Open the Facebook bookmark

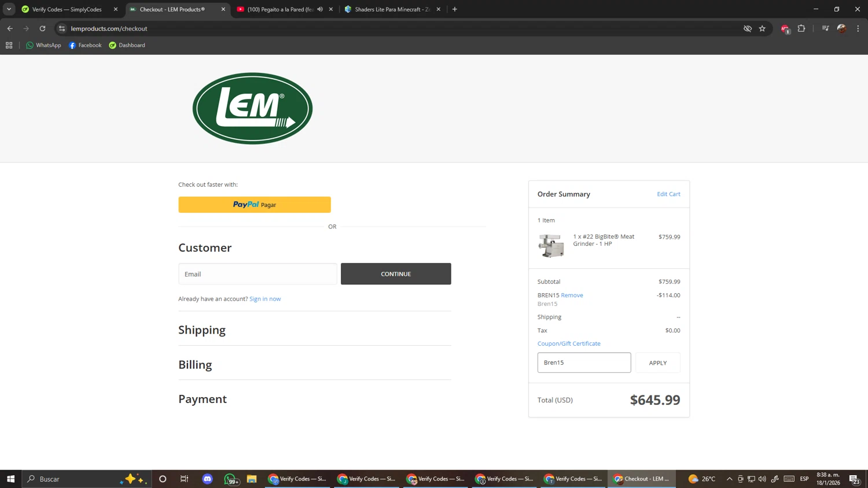(x=85, y=45)
